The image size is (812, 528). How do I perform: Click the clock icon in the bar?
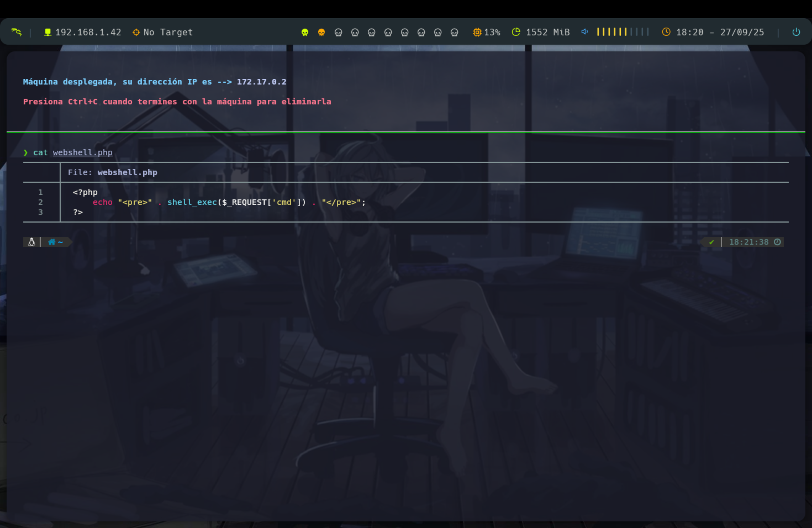(666, 32)
